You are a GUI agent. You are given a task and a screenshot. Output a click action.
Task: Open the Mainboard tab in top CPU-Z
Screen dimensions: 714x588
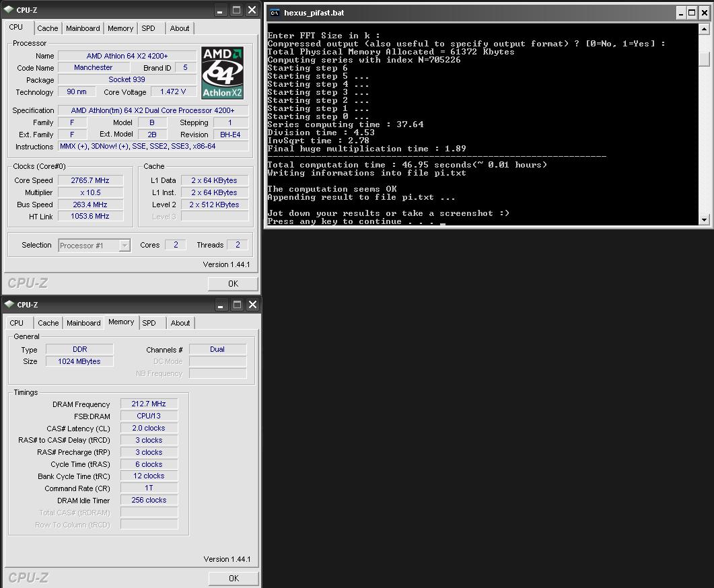pos(83,28)
